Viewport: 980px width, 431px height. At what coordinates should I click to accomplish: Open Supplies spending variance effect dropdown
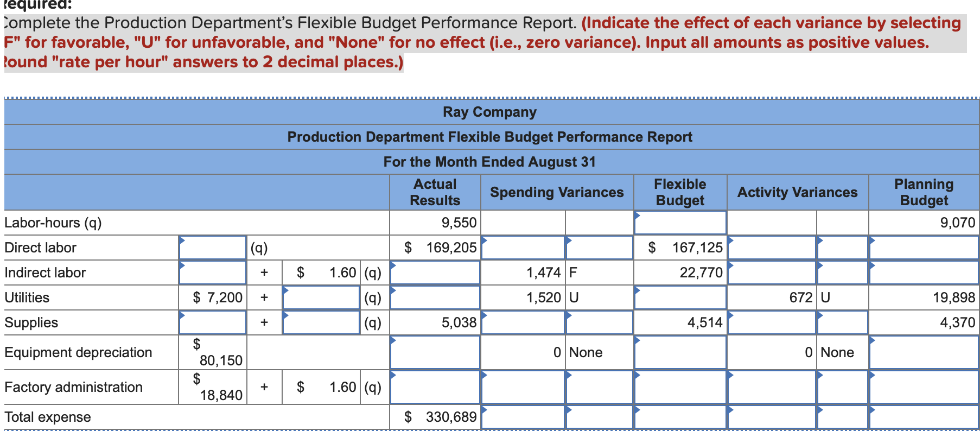(600, 322)
